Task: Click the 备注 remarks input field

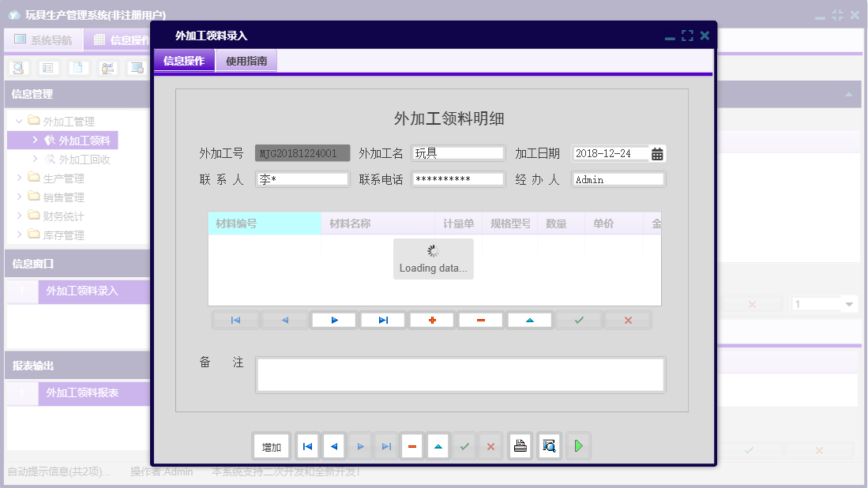Action: (460, 374)
